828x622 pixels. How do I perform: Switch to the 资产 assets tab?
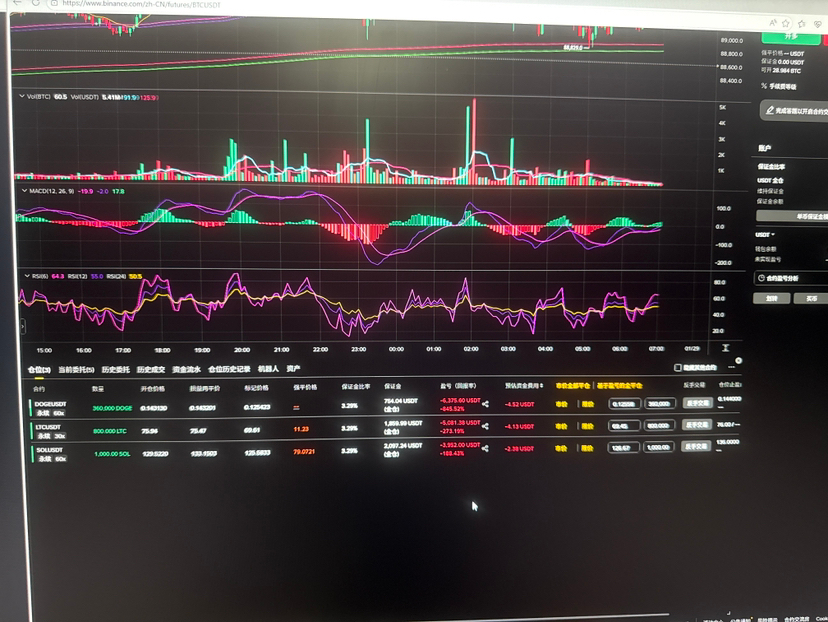pos(293,368)
